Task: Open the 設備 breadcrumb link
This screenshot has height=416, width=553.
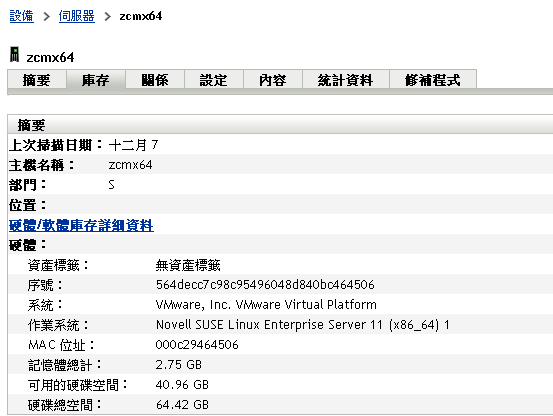Action: click(22, 16)
